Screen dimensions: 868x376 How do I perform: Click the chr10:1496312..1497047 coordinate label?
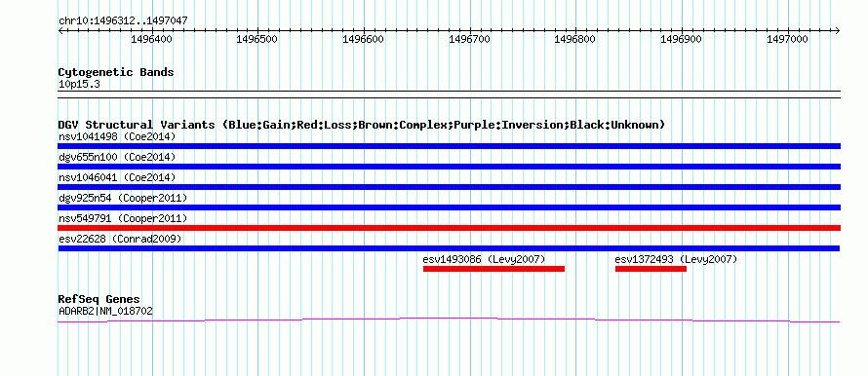[x=123, y=21]
